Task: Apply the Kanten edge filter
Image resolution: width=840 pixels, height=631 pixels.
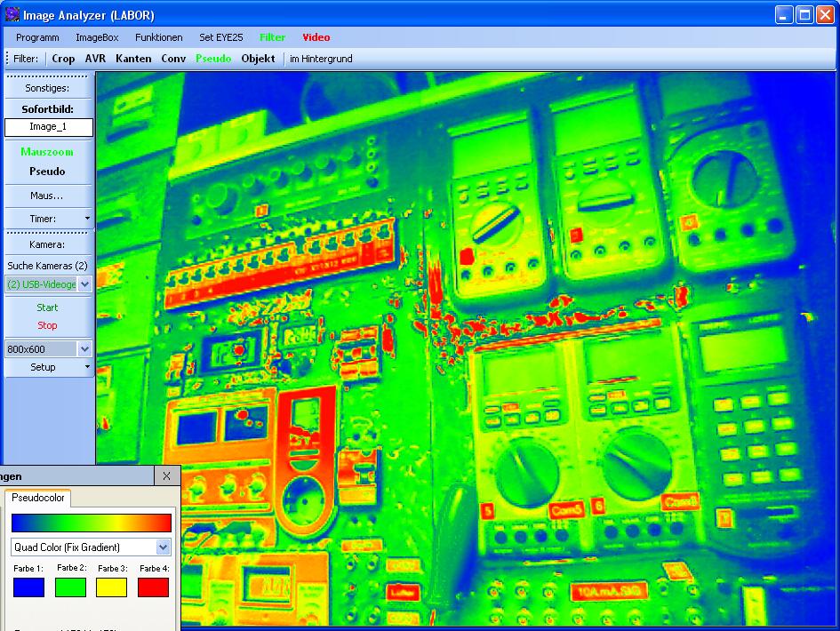Action: click(133, 59)
